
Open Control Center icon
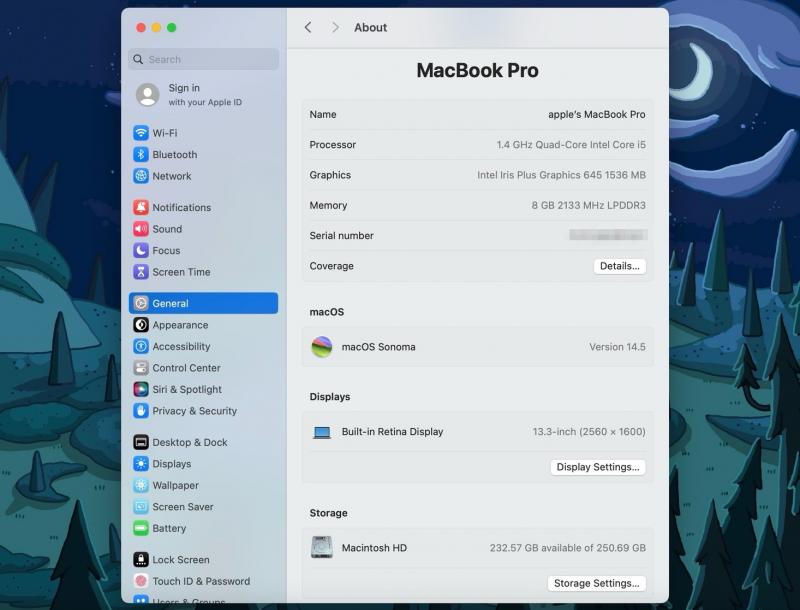click(x=141, y=368)
